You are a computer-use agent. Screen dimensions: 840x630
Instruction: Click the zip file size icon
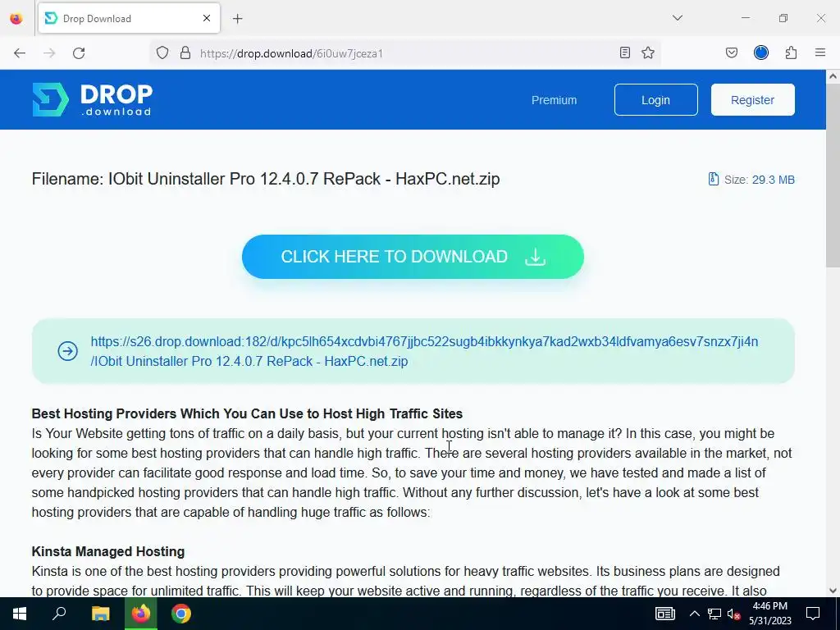pos(713,179)
